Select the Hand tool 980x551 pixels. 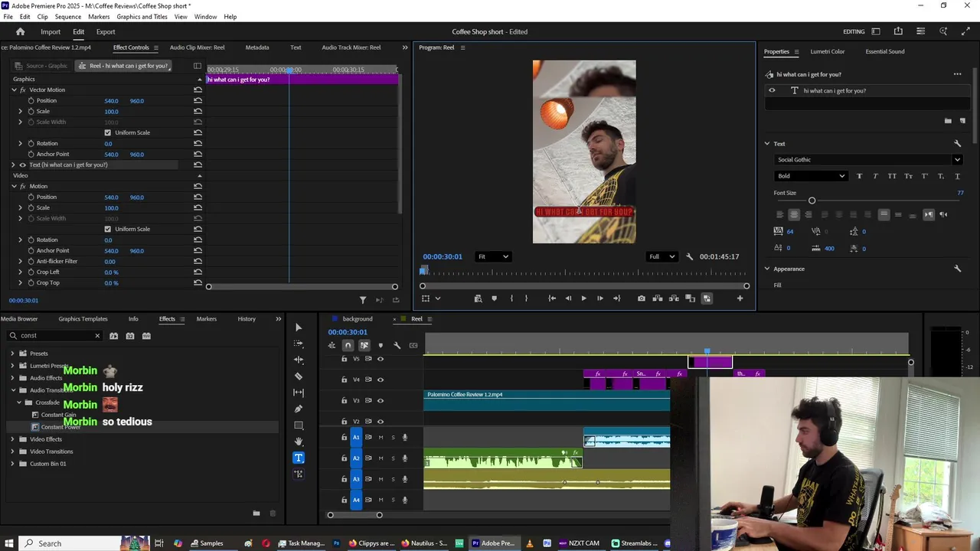pos(299,442)
